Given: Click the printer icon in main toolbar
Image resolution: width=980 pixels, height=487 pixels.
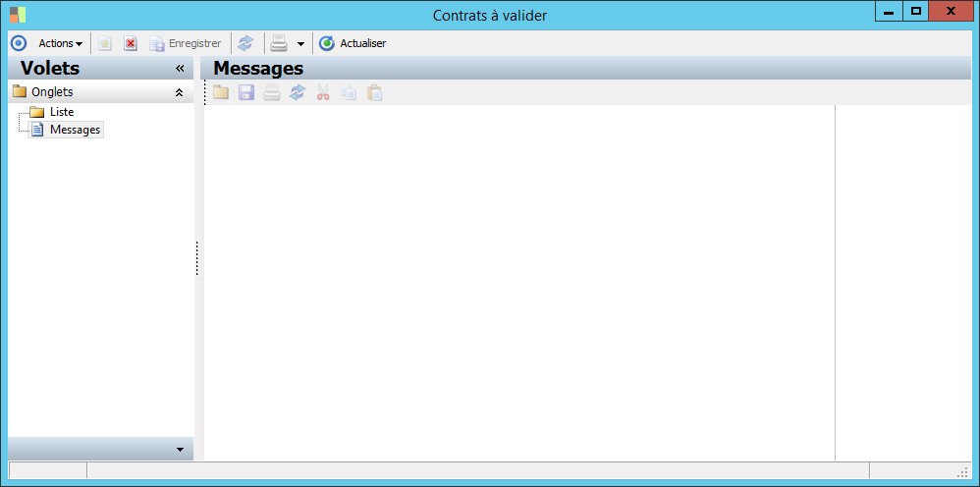Looking at the screenshot, I should click(x=279, y=43).
